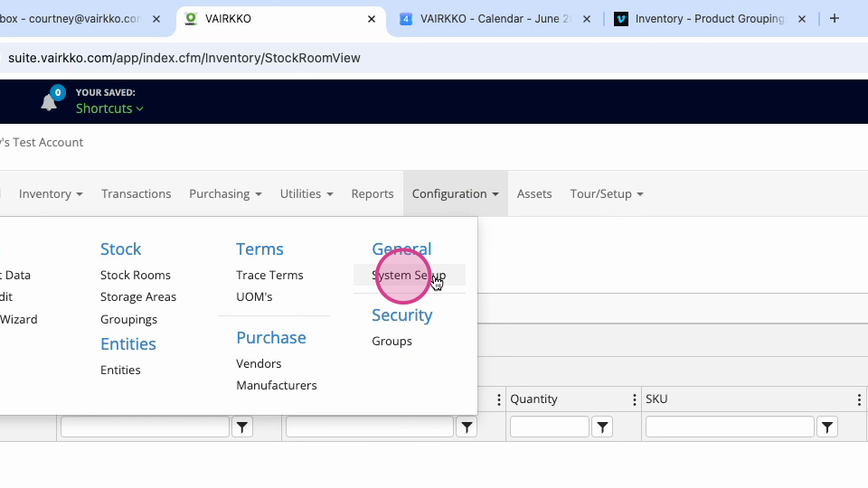Image resolution: width=868 pixels, height=488 pixels.
Task: Click the notification bell icon
Action: (49, 102)
